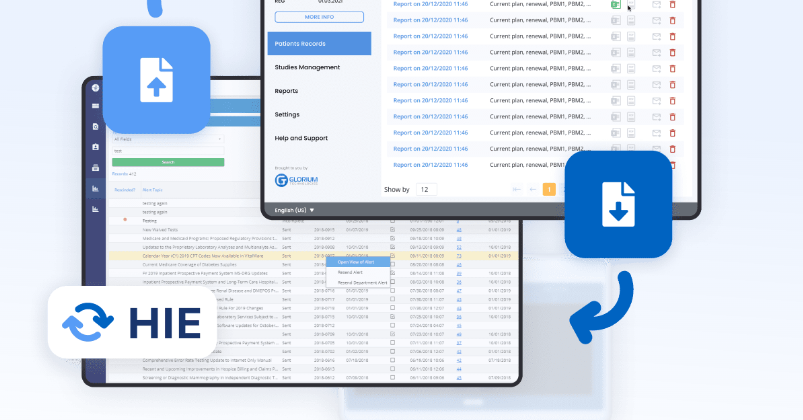
Task: Tick checkbox in highlighted Calendar Year 2019 row
Action: (x=392, y=255)
